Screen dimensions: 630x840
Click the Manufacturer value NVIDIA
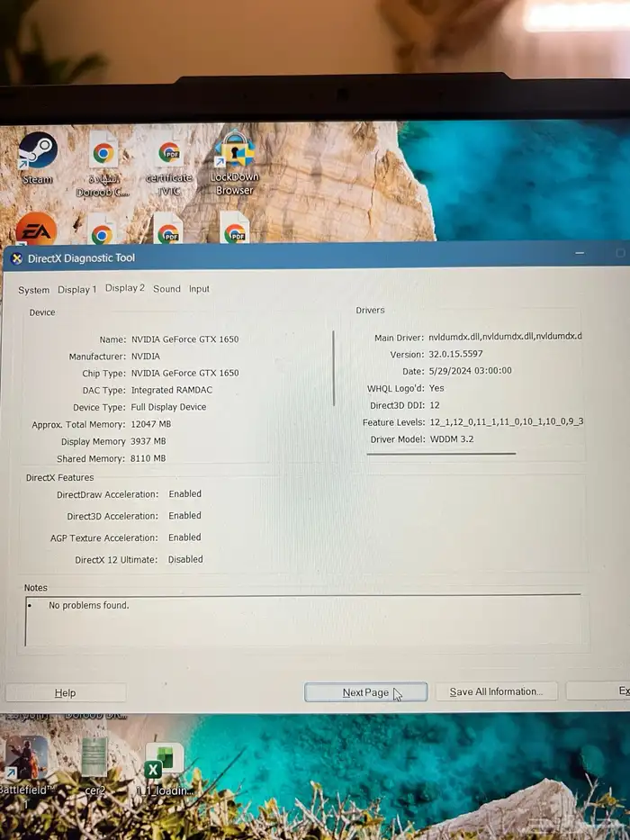(x=146, y=357)
